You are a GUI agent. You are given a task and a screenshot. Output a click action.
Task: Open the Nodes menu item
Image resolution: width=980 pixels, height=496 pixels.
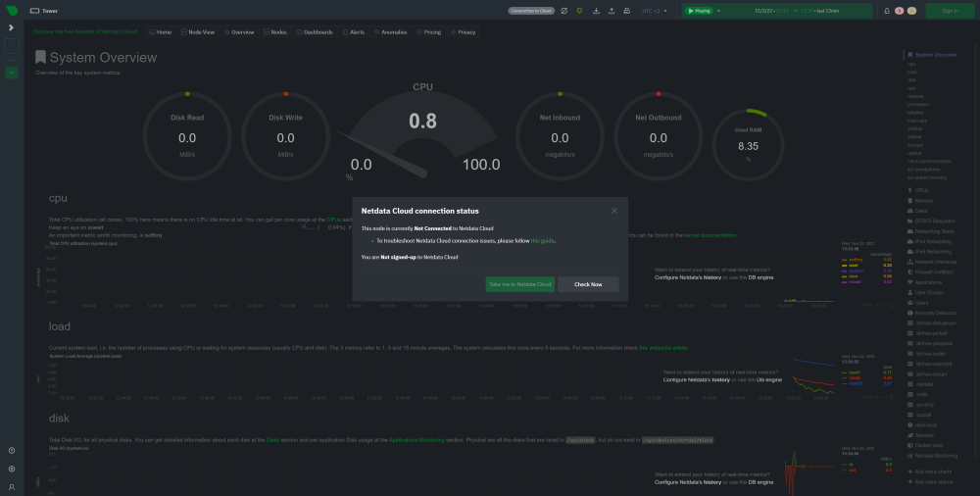275,32
